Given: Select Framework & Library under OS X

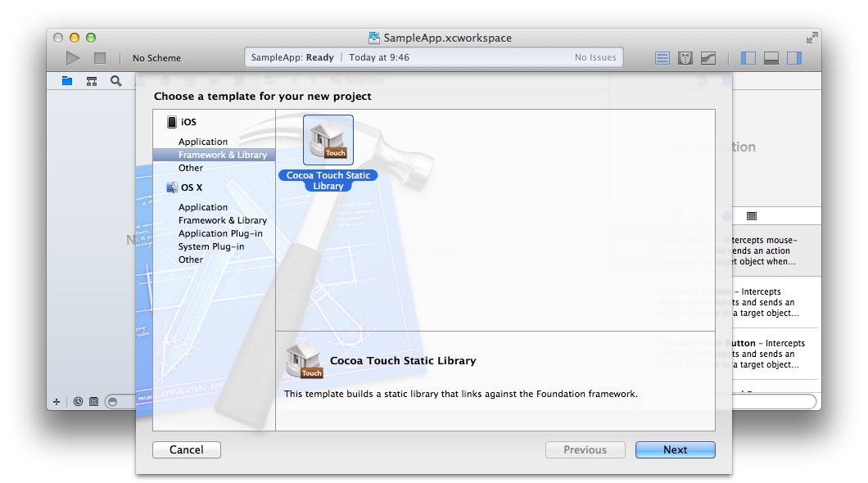Looking at the screenshot, I should 223,220.
